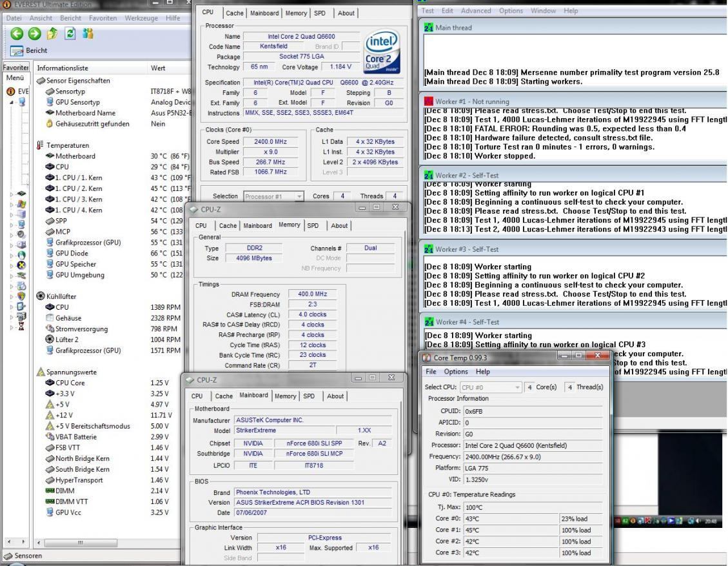
Task: Select the GPU Diode temperature row
Action: point(72,254)
